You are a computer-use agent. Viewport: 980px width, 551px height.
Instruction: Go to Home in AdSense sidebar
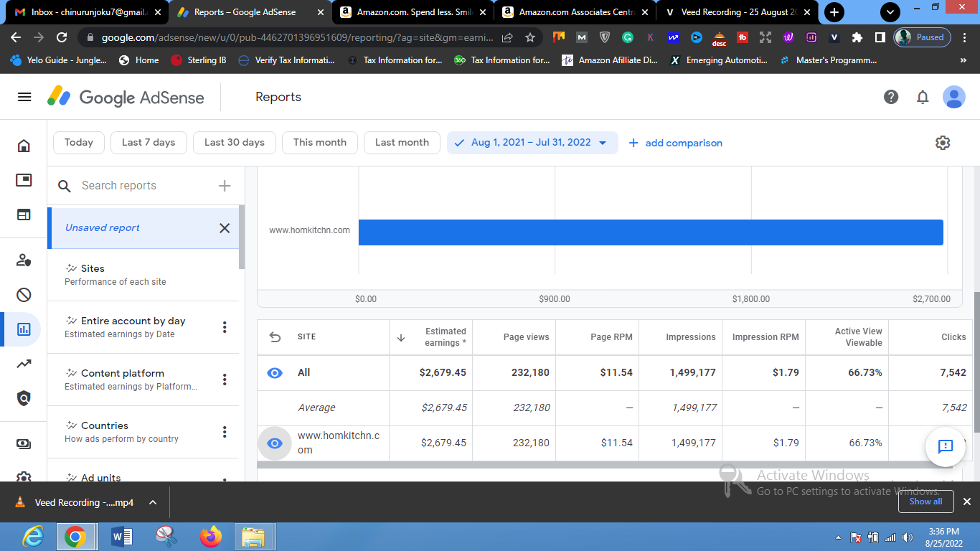[x=24, y=146]
